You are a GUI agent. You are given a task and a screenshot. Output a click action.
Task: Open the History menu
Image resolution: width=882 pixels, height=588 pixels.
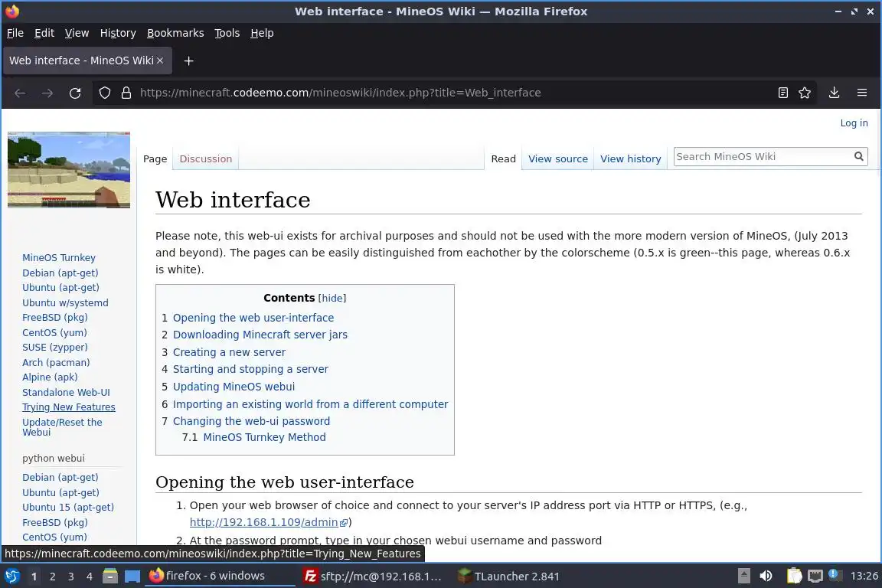[118, 33]
